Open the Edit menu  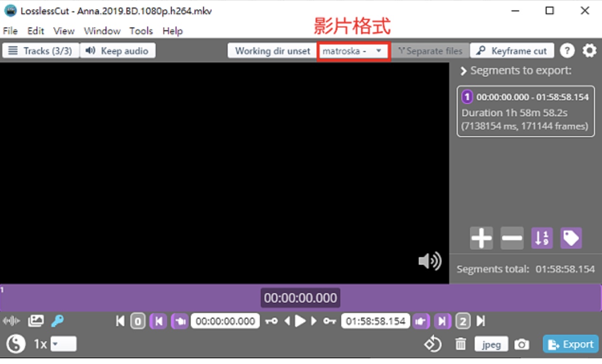[x=35, y=31]
